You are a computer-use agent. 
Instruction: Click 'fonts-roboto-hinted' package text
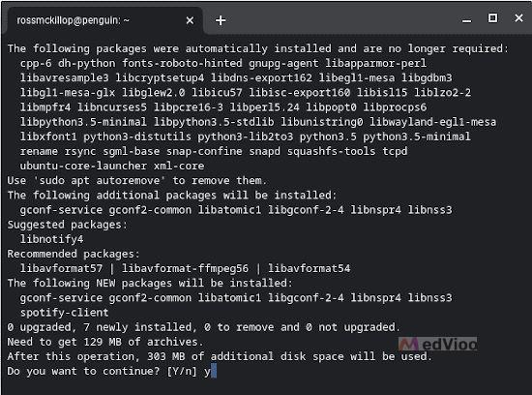[182, 63]
